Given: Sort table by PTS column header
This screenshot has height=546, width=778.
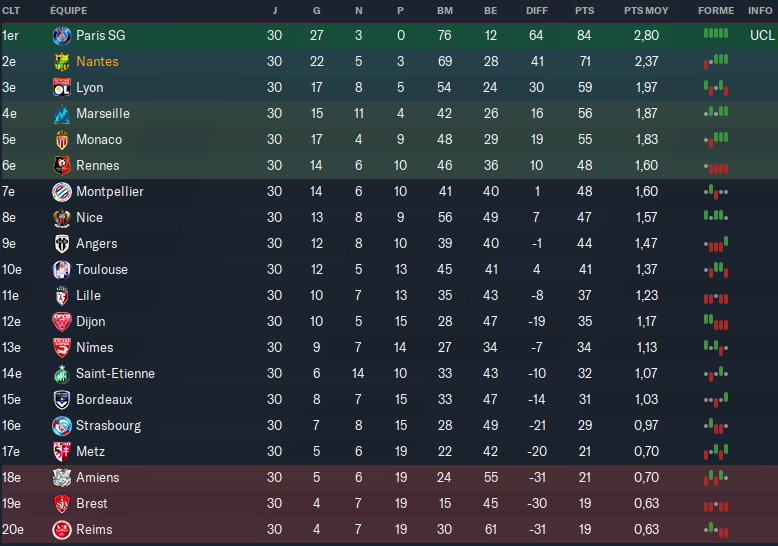Looking at the screenshot, I should click(x=584, y=10).
